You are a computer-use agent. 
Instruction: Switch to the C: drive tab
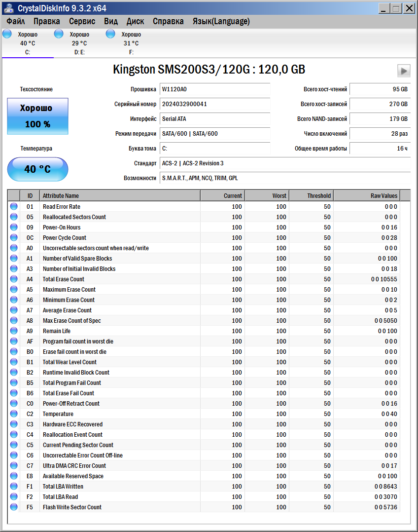(28, 43)
